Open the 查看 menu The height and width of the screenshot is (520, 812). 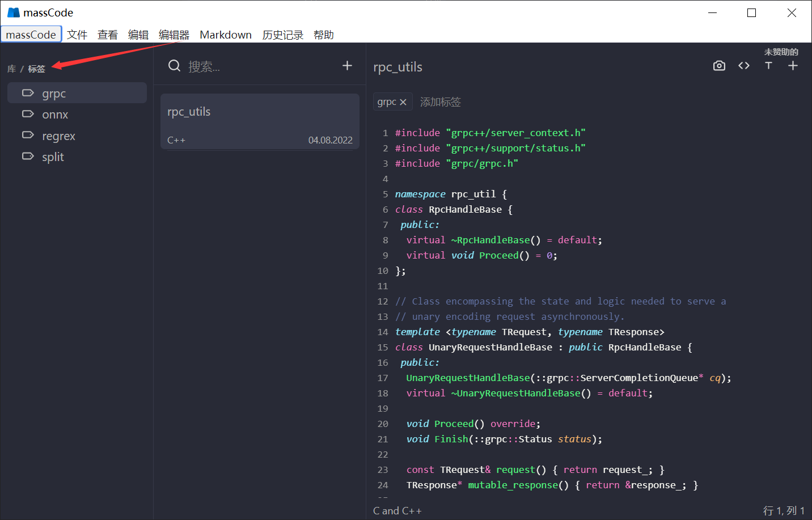click(x=108, y=35)
